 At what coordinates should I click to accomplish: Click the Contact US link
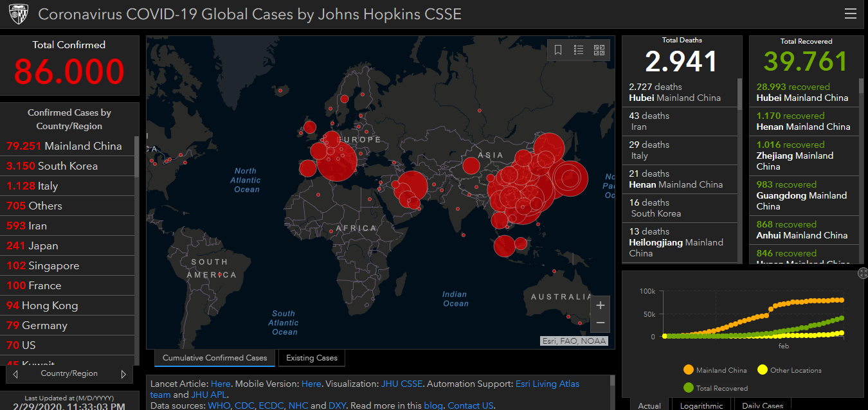tap(471, 406)
